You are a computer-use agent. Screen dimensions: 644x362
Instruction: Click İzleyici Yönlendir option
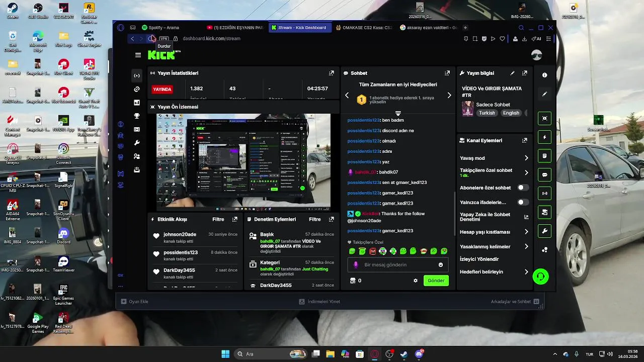pyautogui.click(x=479, y=259)
